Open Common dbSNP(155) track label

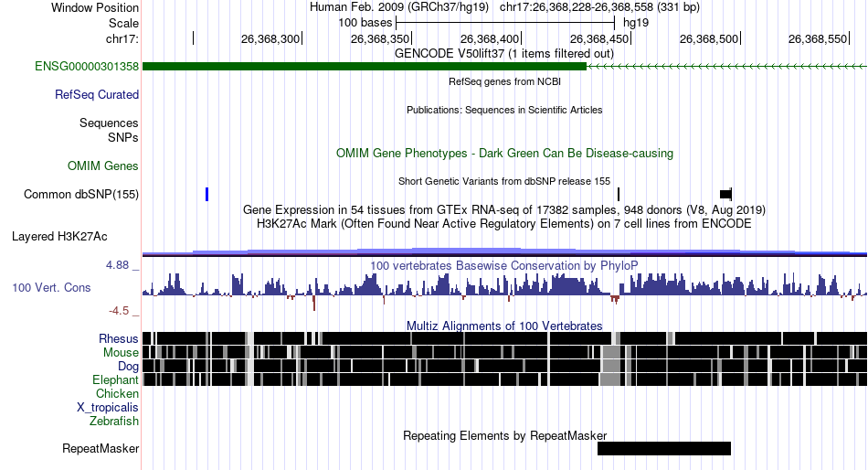point(80,195)
